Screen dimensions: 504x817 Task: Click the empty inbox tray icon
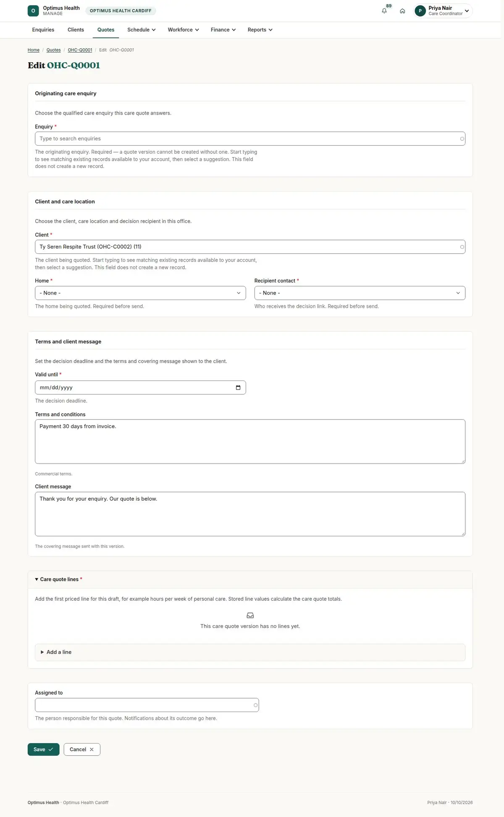[x=250, y=615]
